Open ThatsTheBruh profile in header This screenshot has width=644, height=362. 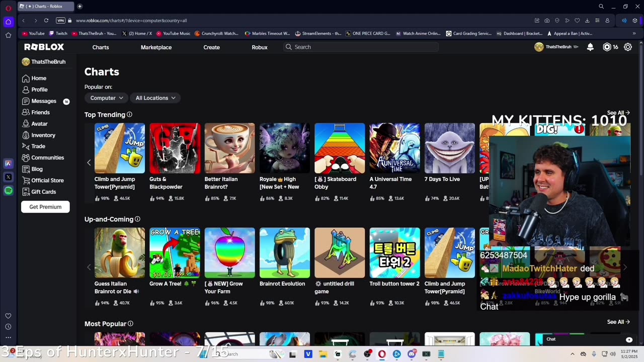tap(556, 47)
